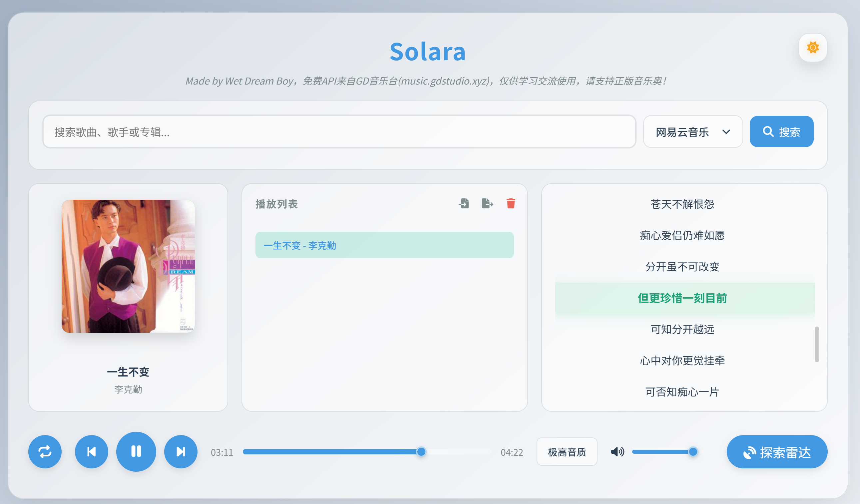Click the song progress slider handle

click(x=421, y=451)
